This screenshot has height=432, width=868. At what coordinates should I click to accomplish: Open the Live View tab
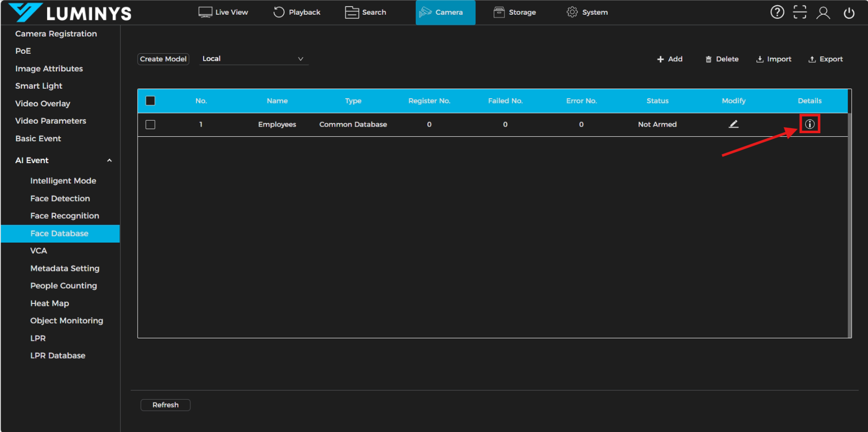point(223,12)
